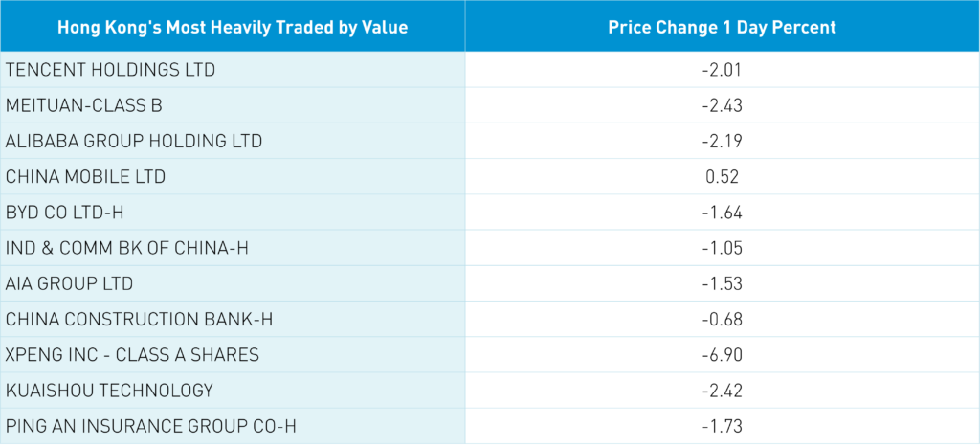Select the KUAISHOU TECHNOLOGY entry

click(109, 390)
